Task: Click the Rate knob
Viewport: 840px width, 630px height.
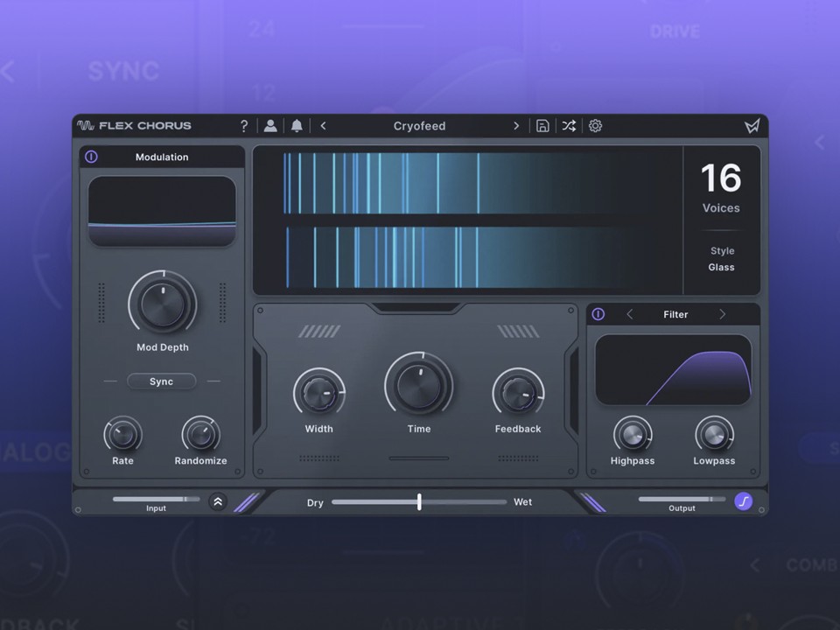Action: [x=122, y=435]
